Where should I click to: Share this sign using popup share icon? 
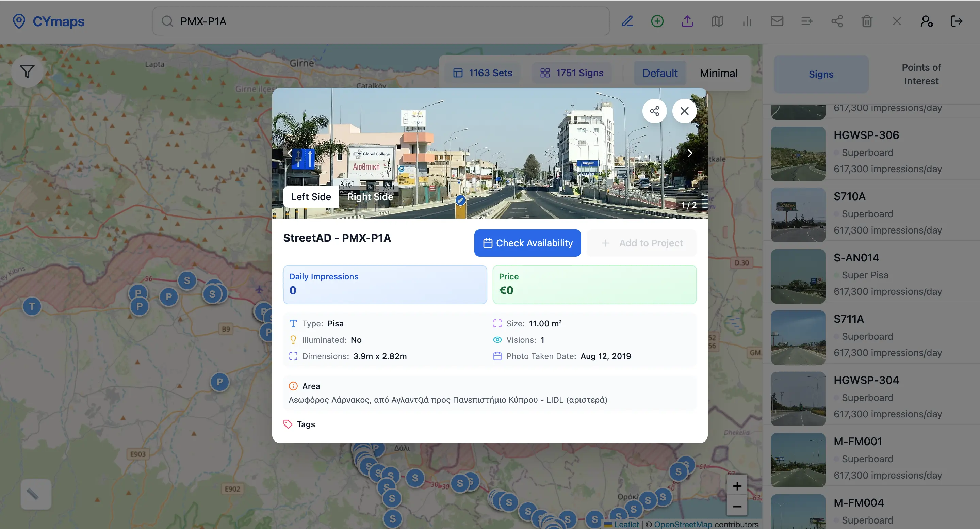tap(654, 111)
